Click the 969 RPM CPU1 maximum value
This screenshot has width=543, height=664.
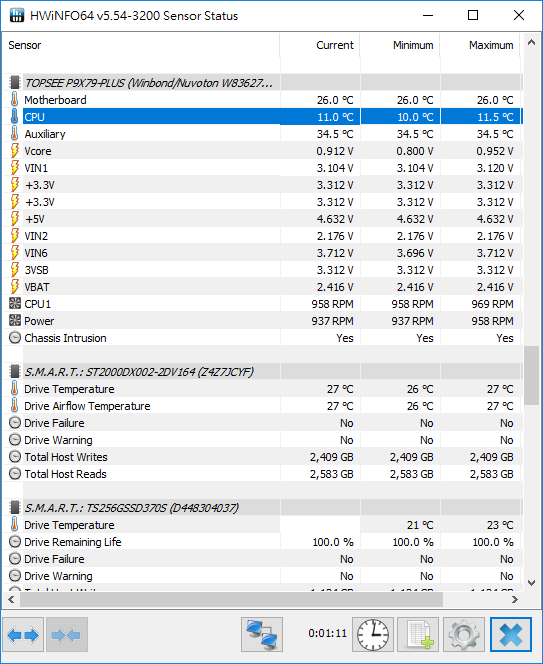[x=492, y=304]
